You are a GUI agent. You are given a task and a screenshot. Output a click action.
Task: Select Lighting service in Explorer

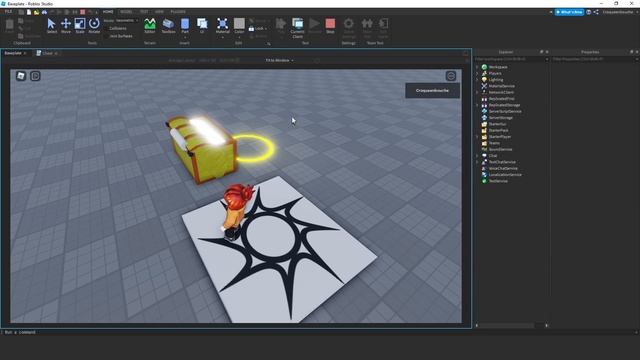[x=496, y=80]
